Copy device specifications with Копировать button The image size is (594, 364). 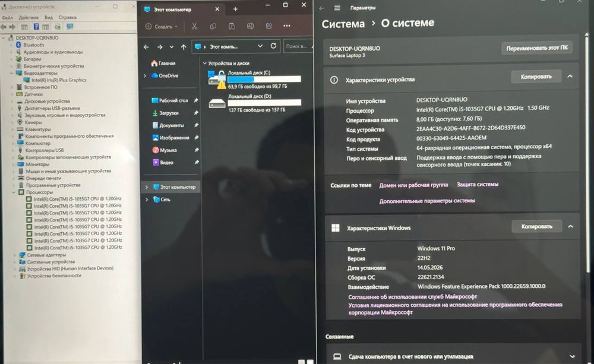point(536,77)
